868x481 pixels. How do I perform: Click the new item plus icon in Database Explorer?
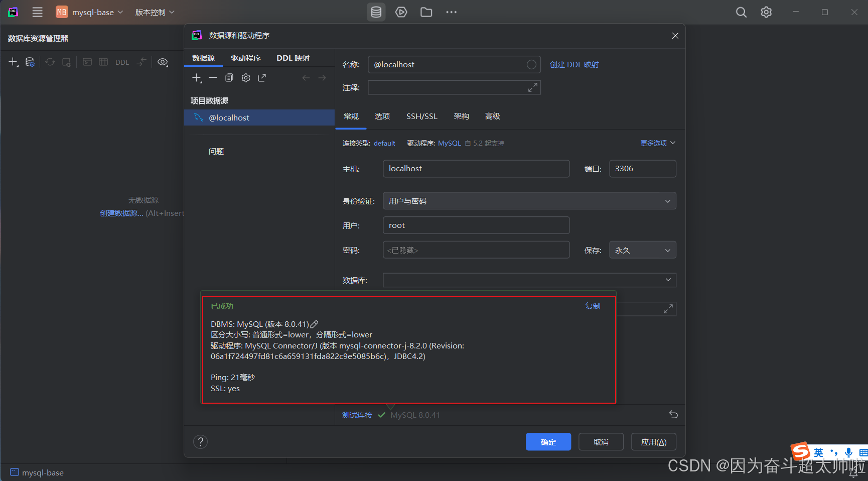click(x=14, y=62)
